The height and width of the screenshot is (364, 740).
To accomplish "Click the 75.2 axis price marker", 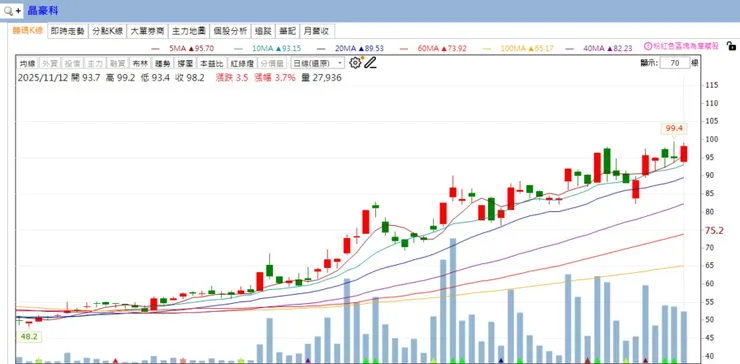I will coord(714,230).
